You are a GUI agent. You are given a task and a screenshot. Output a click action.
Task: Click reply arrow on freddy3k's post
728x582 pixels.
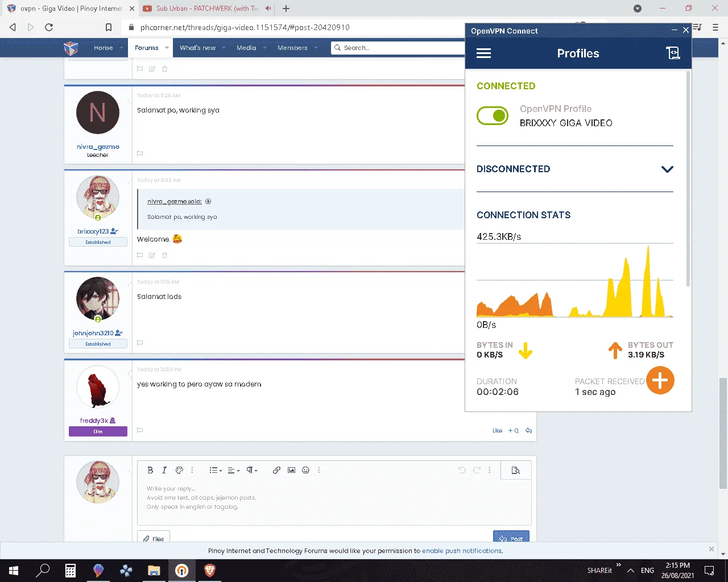coord(528,431)
